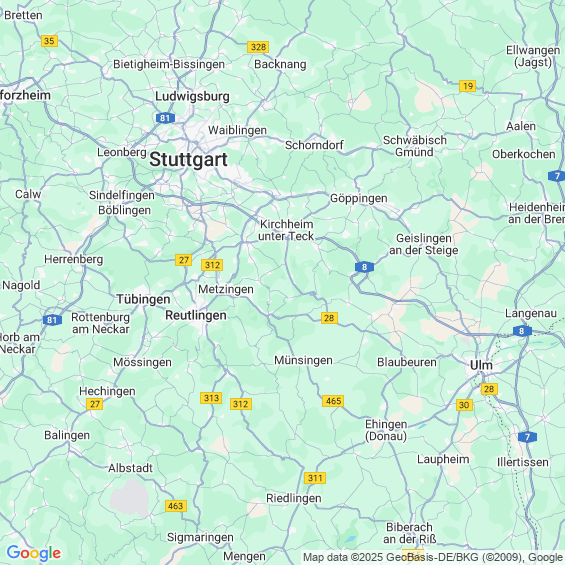Viewport: 565px width, 565px height.
Task: Click the yellow 35 road shield
Action: coord(49,41)
